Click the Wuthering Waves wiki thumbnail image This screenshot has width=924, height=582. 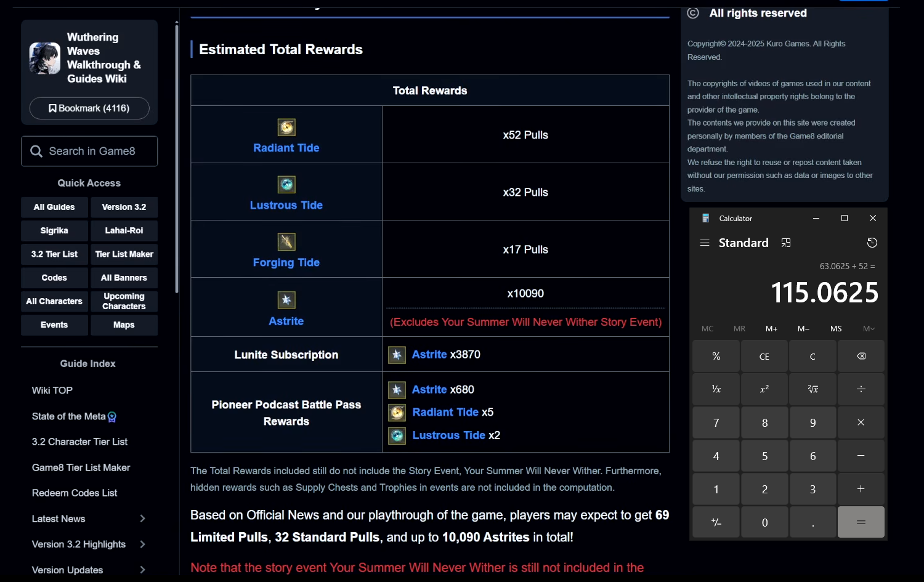(45, 59)
